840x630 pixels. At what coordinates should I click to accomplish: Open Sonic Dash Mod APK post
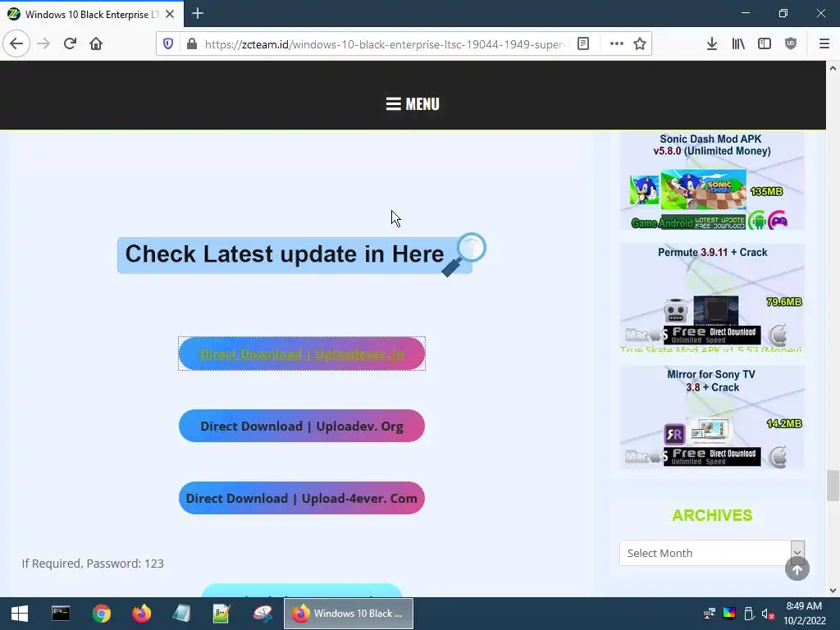[712, 181]
